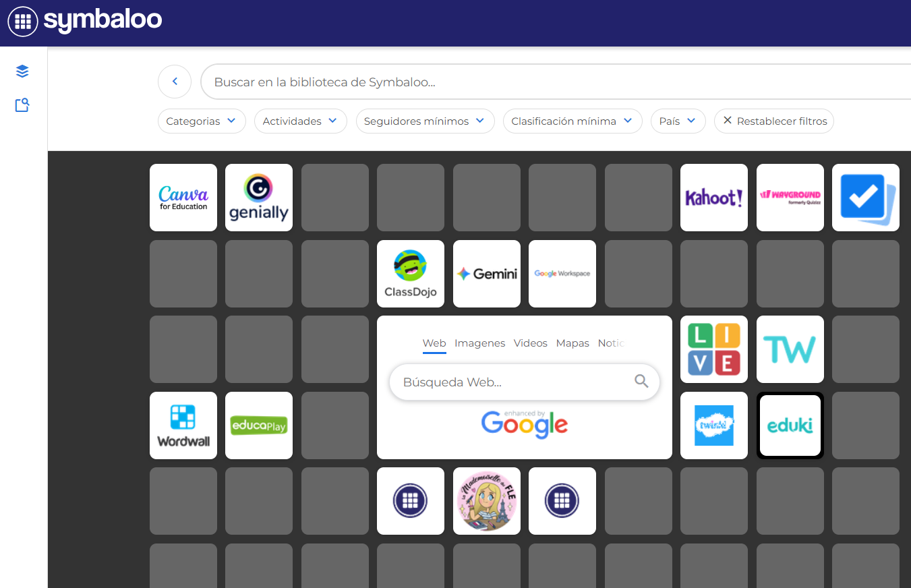
Task: Select the Web search tab
Action: tap(434, 343)
